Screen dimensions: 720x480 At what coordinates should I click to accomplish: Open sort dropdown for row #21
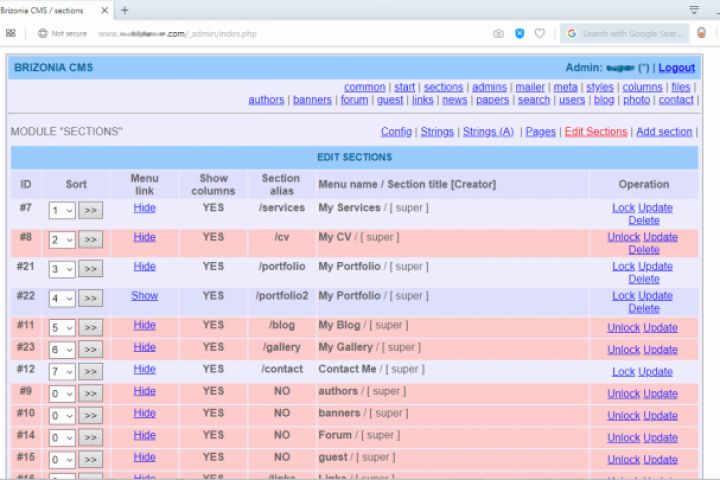coord(62,269)
